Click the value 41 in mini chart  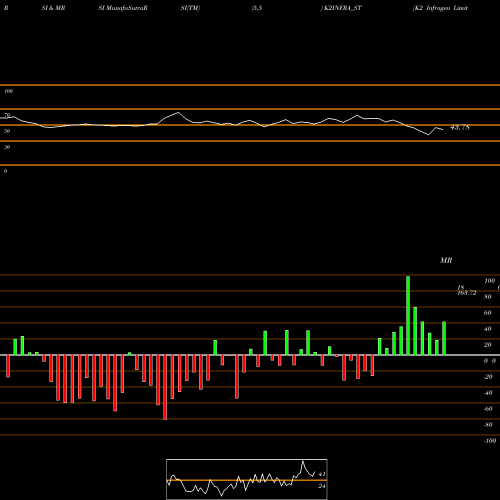(x=322, y=474)
